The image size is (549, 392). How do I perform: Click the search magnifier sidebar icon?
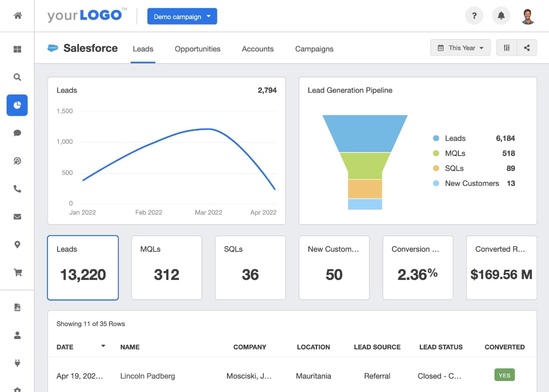pyautogui.click(x=18, y=77)
